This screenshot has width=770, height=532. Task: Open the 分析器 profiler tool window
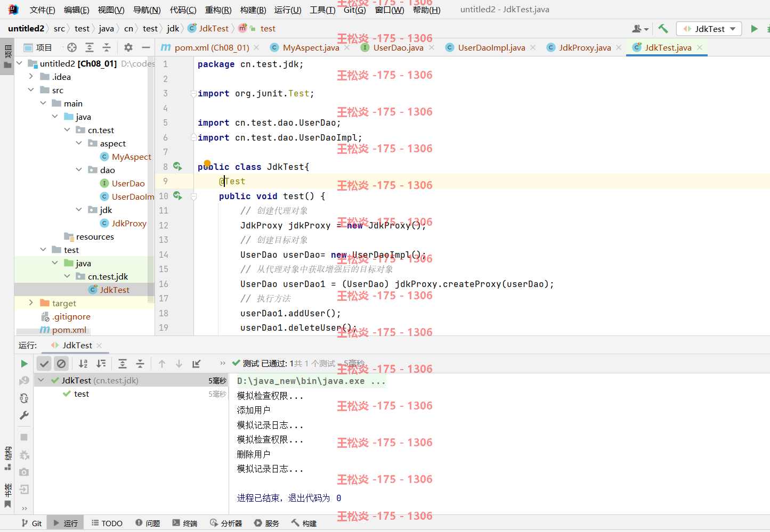(x=226, y=523)
